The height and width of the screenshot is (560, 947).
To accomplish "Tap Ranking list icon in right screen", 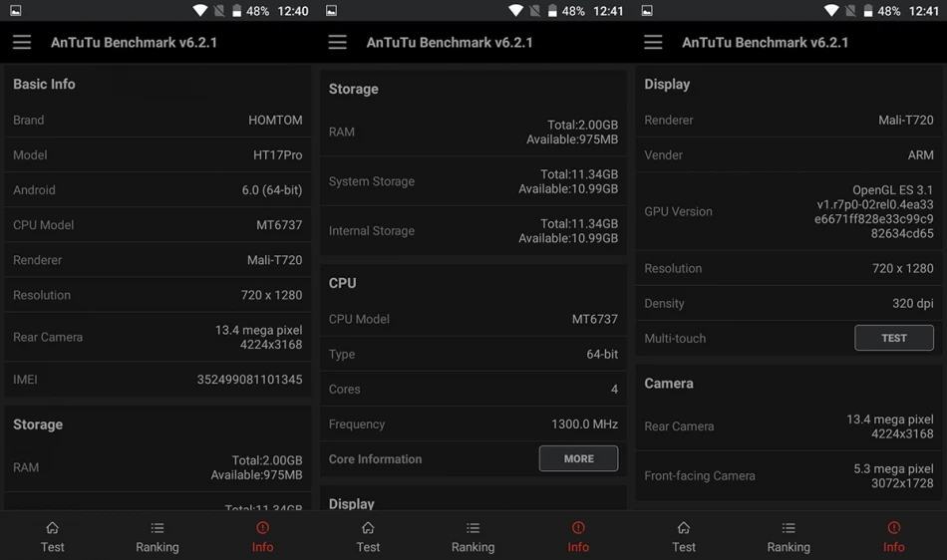I will 789,528.
